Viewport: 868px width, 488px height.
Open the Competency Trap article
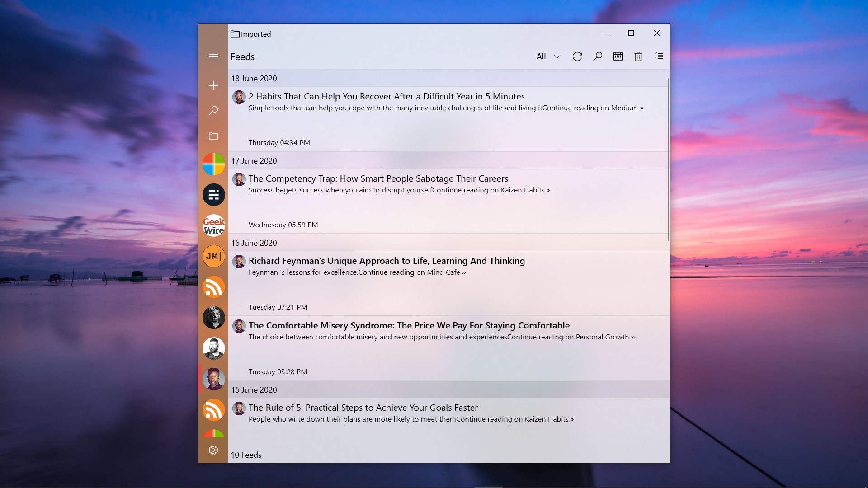pyautogui.click(x=378, y=178)
